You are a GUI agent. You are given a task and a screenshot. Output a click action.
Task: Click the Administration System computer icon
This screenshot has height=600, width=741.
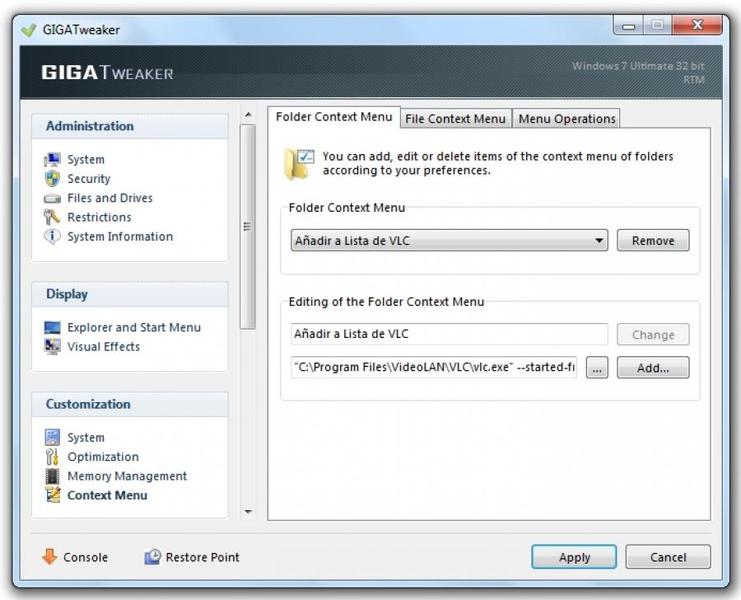(x=52, y=160)
